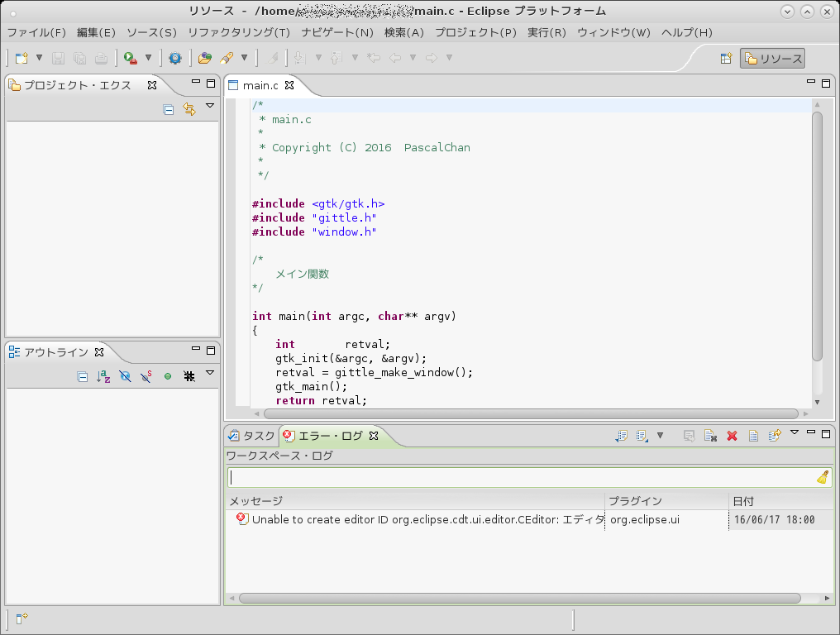This screenshot has width=840, height=635.
Task: Click the External Tools run icon
Action: click(x=130, y=58)
